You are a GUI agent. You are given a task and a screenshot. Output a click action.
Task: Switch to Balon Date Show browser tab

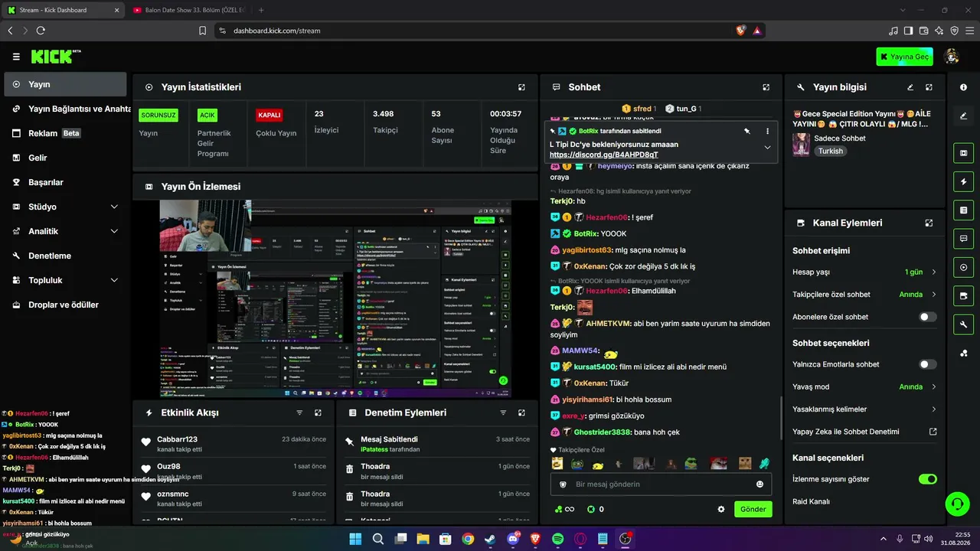pyautogui.click(x=189, y=10)
